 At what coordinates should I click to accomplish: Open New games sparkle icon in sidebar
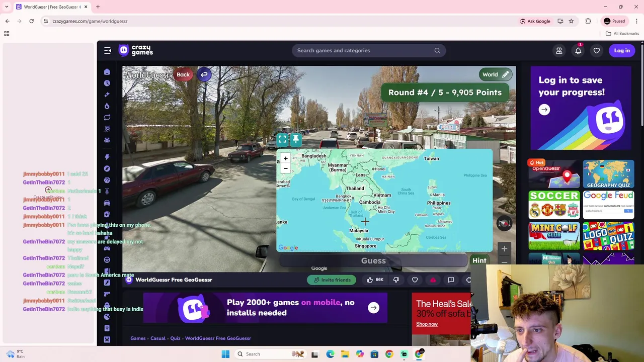point(107,95)
